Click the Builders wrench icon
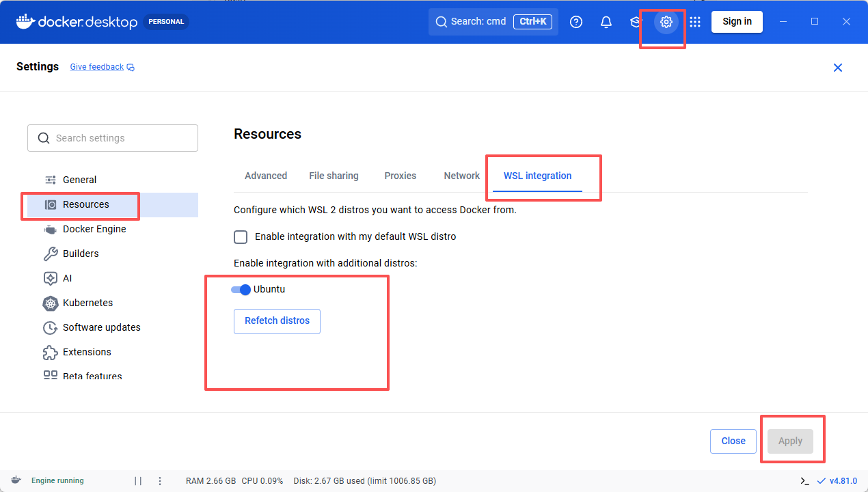This screenshot has height=492, width=868. [x=51, y=254]
